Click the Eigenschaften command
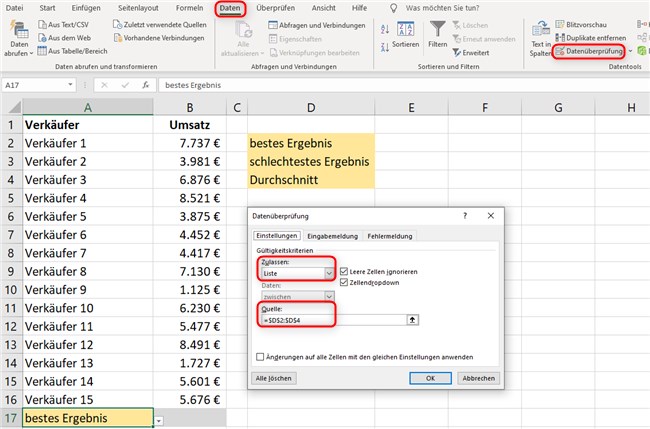The image size is (650, 429). (x=295, y=39)
